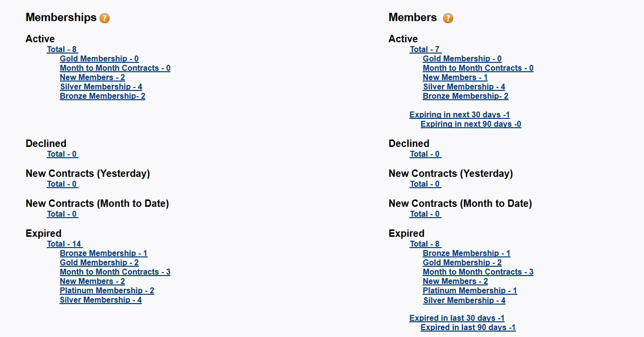Click Expiring in next 30 days link
644x337 pixels.
pos(459,114)
